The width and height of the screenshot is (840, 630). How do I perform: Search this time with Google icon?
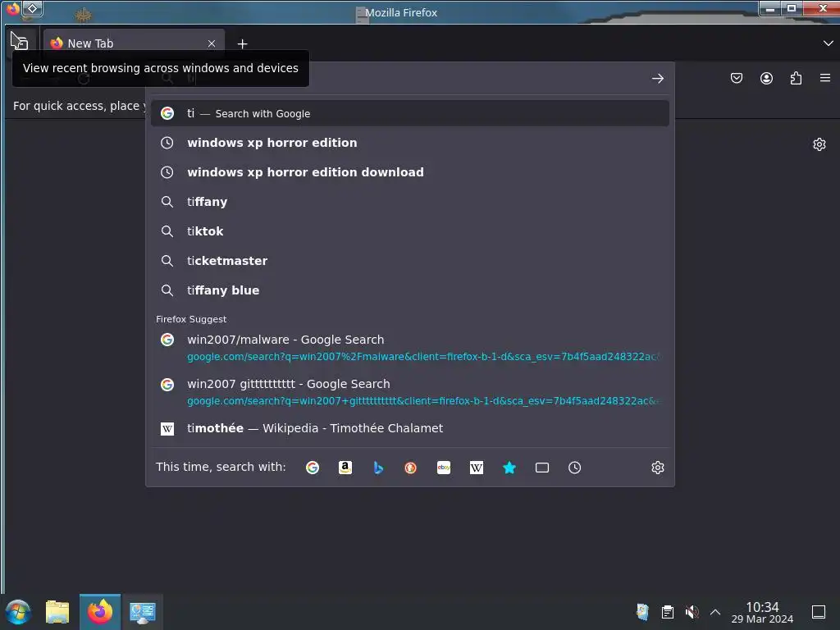click(313, 468)
